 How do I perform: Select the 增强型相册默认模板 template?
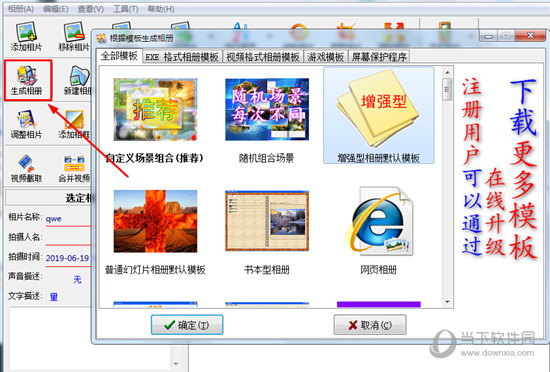point(378,115)
